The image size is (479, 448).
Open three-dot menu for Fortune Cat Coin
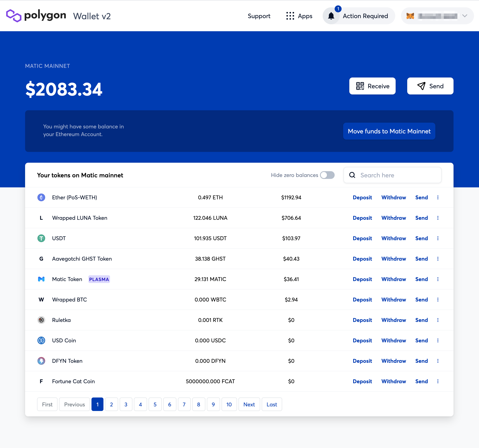pos(438,381)
